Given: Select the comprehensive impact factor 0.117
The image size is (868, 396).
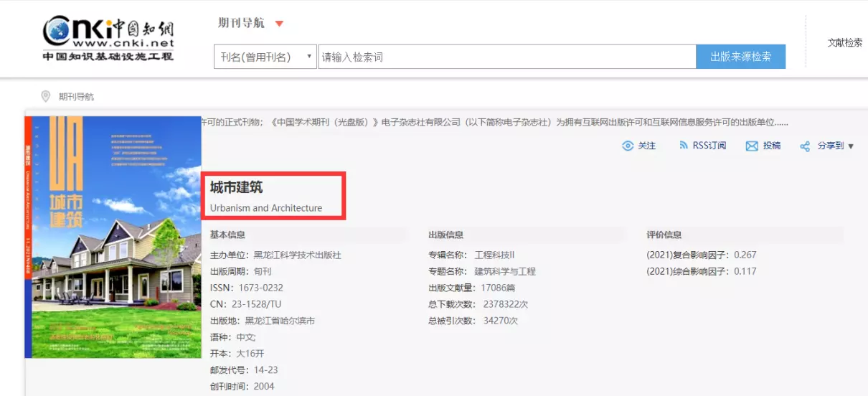Looking at the screenshot, I should tap(745, 271).
